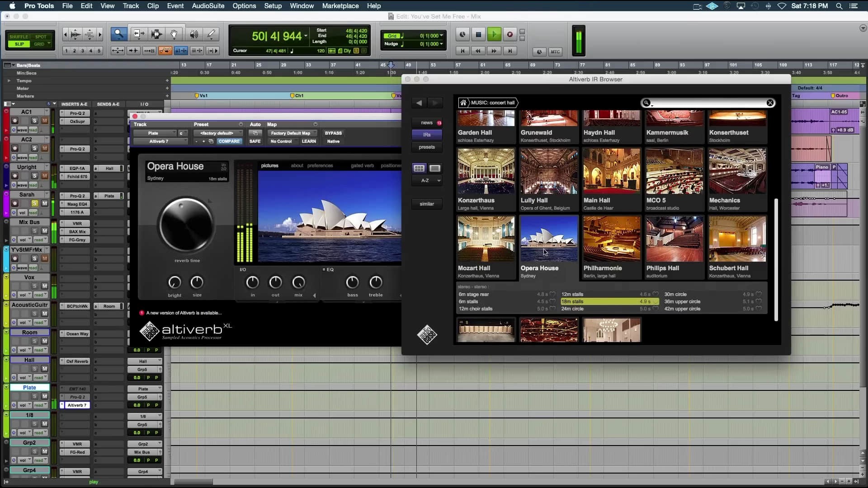Click Return to Zero transport button

tap(462, 51)
